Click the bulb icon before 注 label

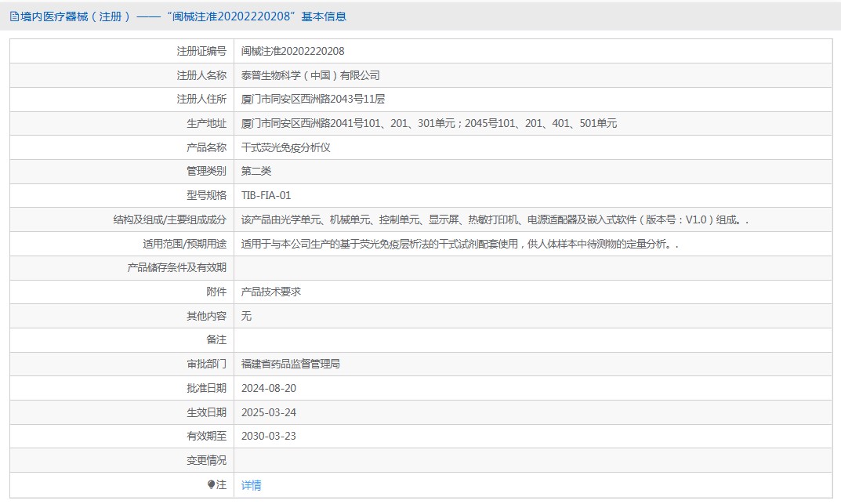pyautogui.click(x=211, y=484)
